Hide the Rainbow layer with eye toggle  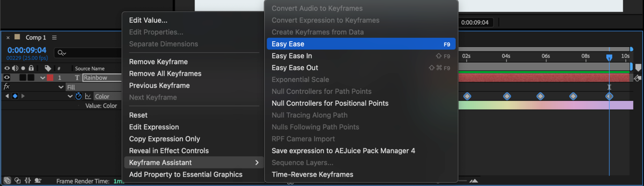pyautogui.click(x=7, y=77)
